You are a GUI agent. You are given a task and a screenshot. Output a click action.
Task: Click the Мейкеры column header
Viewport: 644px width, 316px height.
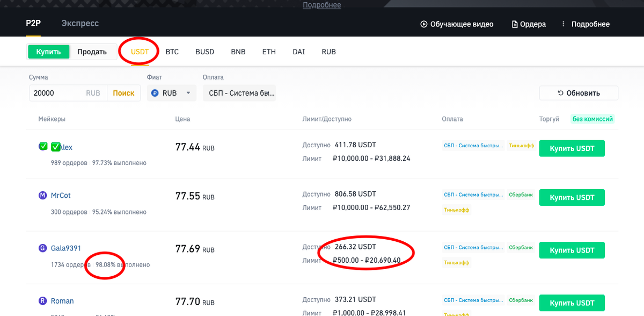click(52, 119)
